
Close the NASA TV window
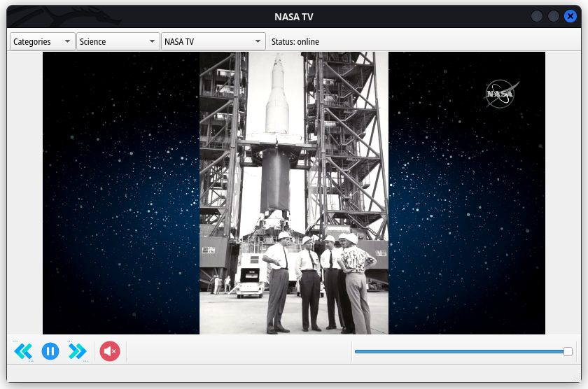(570, 17)
